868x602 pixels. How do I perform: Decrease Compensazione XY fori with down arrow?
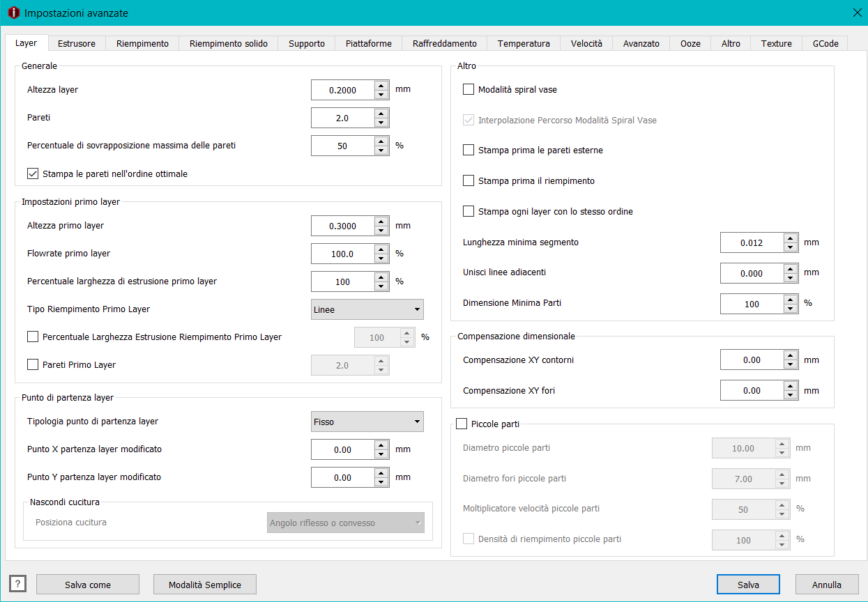tap(790, 395)
